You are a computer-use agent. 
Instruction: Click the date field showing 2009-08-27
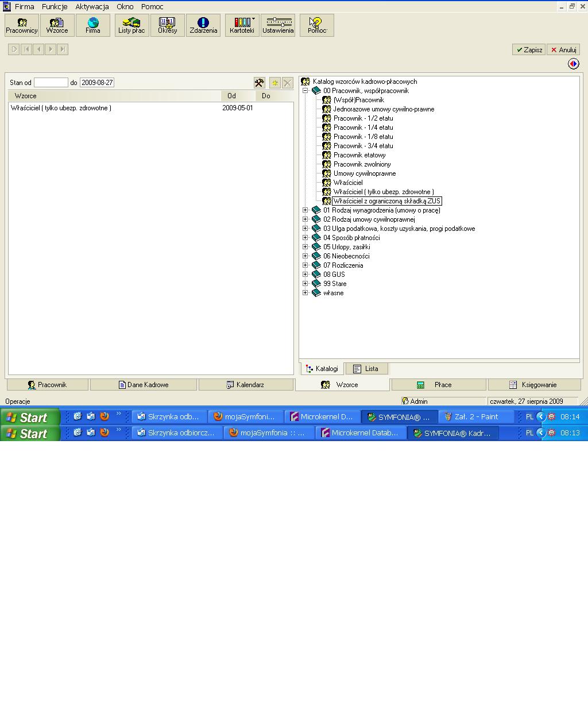[97, 83]
